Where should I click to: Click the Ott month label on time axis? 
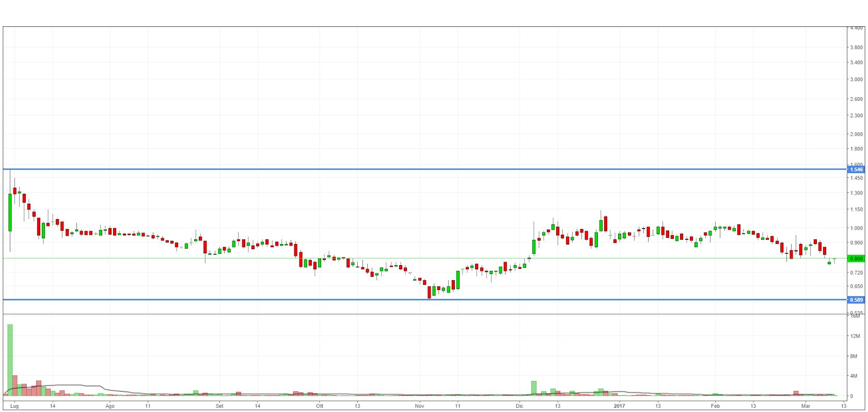(320, 406)
